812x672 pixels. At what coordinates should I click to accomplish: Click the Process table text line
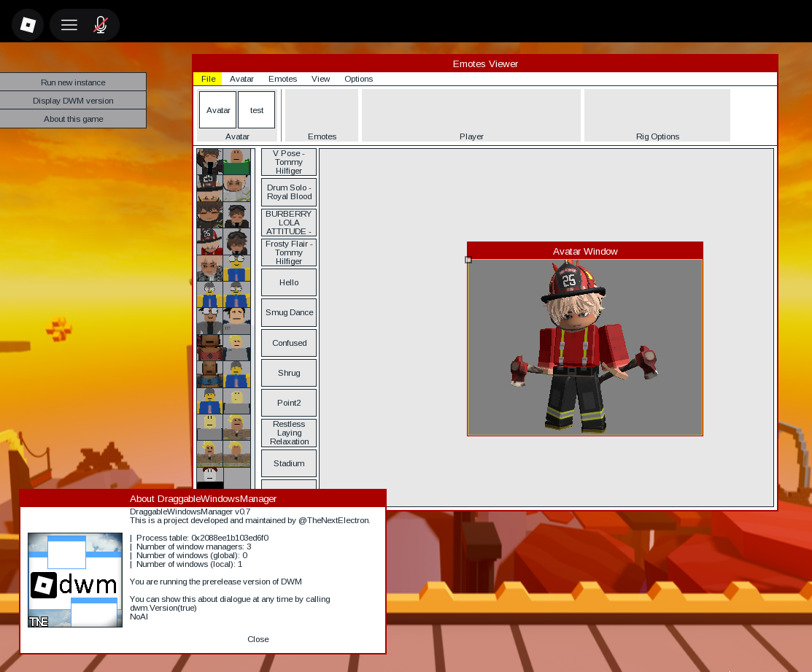pyautogui.click(x=199, y=538)
